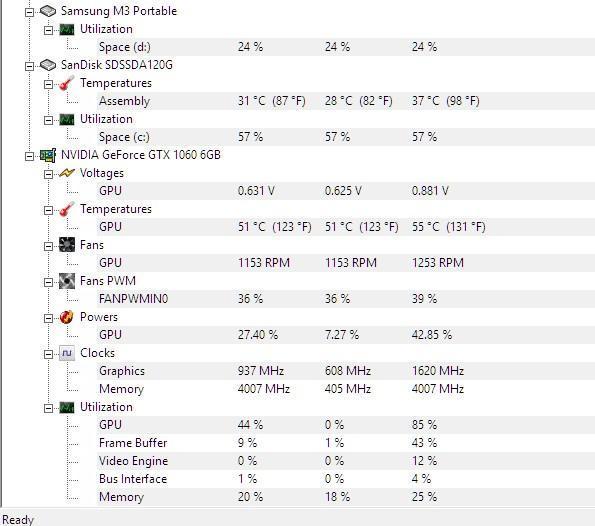
Task: Select the Space (c:) row
Action: click(346, 137)
